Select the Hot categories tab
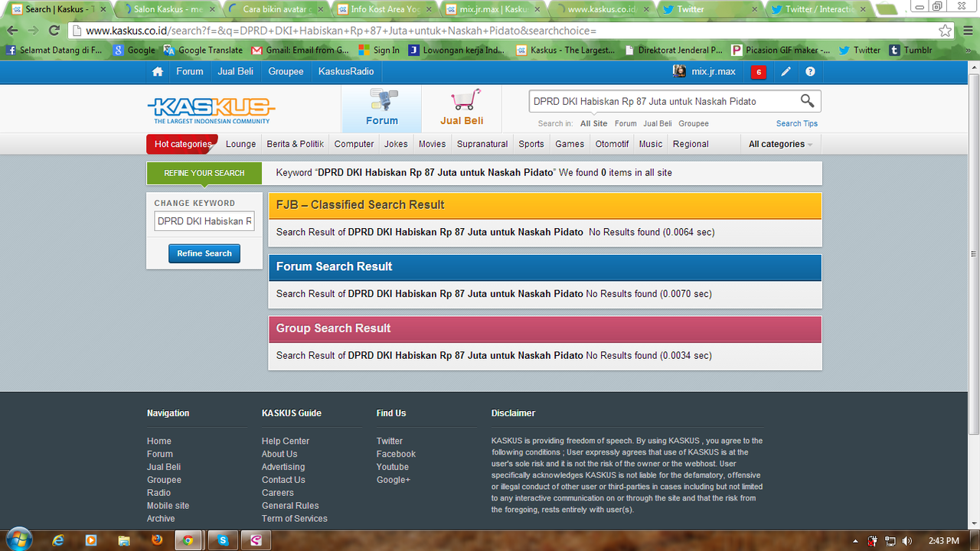This screenshot has width=980, height=551. 182,144
